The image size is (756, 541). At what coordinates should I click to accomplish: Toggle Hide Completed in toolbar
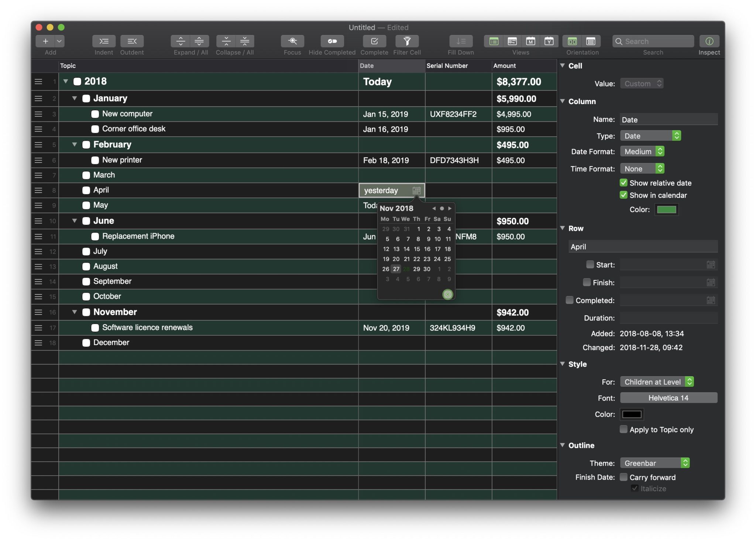tap(332, 41)
